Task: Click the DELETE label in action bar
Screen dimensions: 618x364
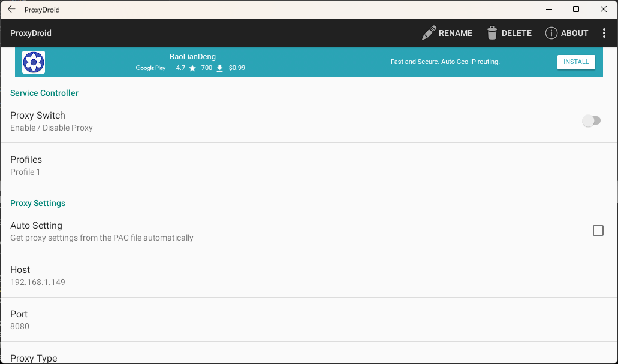Action: [x=516, y=33]
